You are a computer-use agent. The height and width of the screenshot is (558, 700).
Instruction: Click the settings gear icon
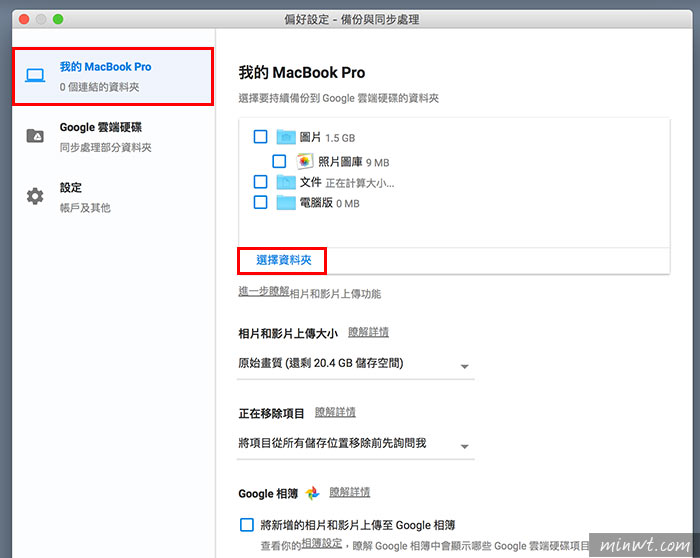(x=35, y=196)
